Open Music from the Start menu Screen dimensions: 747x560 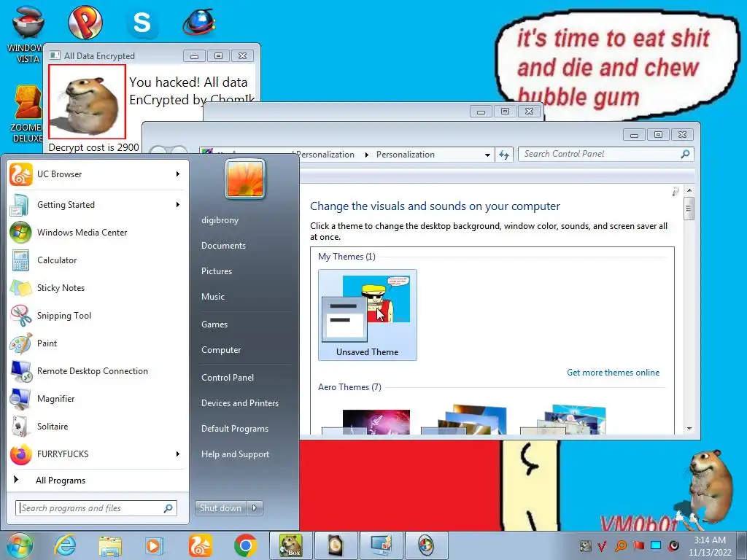213,297
